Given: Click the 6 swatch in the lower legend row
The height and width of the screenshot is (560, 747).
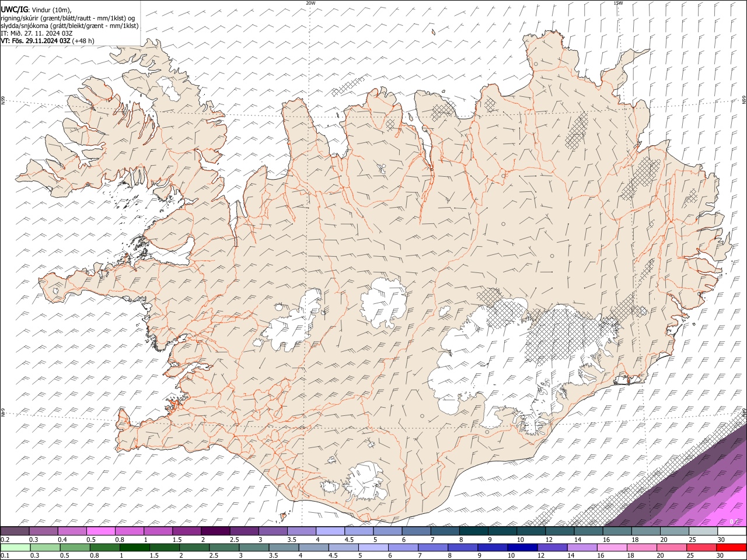Looking at the screenshot, I should (403, 548).
